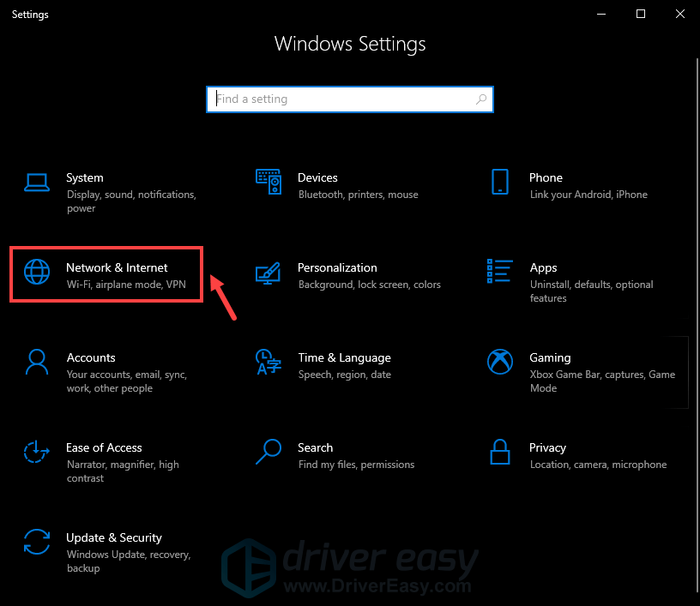700x606 pixels.
Task: Click the Privacy padlock icon
Action: (x=500, y=452)
